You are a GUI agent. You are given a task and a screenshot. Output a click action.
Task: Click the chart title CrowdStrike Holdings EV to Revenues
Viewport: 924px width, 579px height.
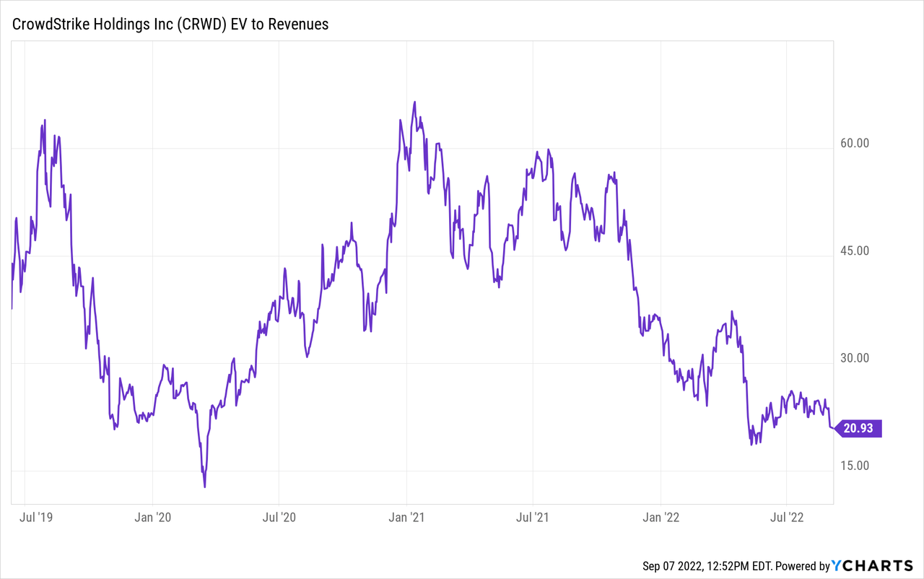pyautogui.click(x=170, y=24)
